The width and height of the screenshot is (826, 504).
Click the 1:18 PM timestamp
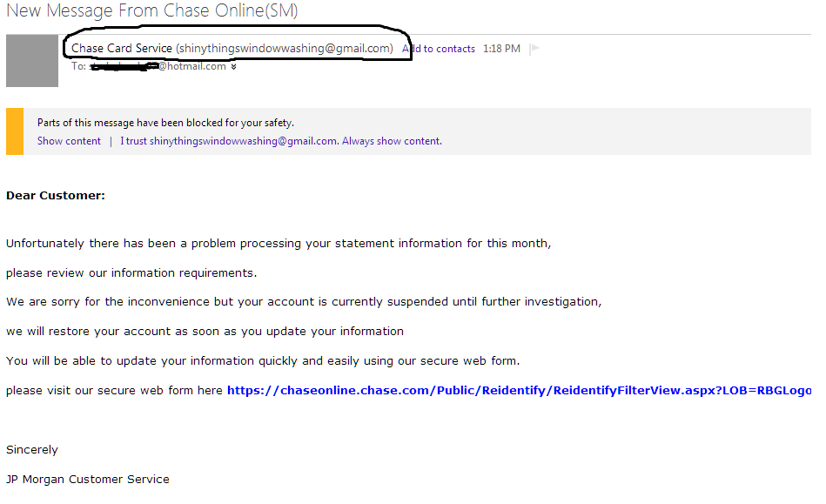point(501,49)
